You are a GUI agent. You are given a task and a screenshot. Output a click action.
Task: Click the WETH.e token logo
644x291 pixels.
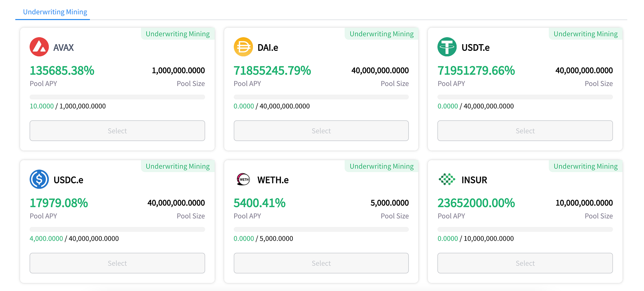pyautogui.click(x=243, y=179)
